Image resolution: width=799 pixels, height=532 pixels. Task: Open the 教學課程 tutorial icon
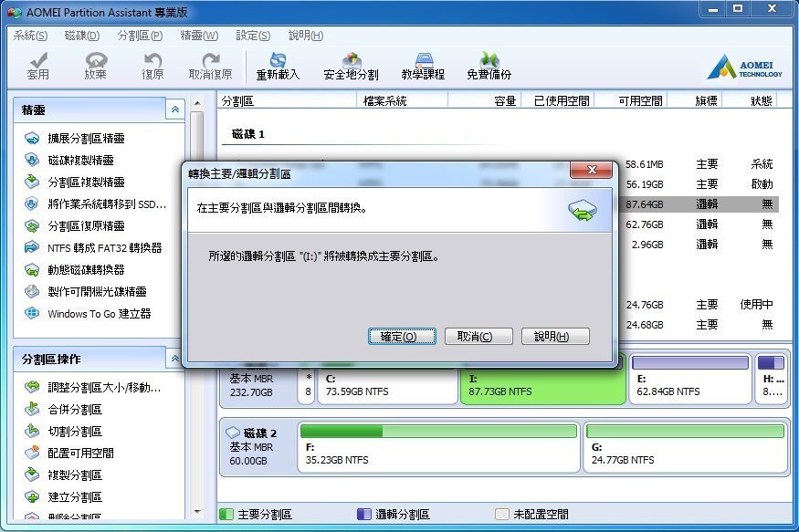423,67
